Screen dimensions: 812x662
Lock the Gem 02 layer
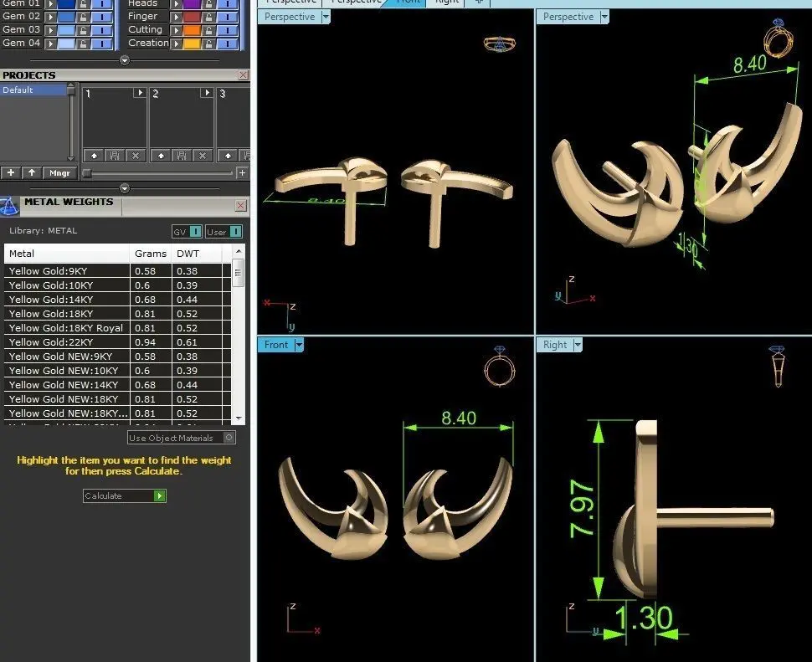click(x=83, y=17)
